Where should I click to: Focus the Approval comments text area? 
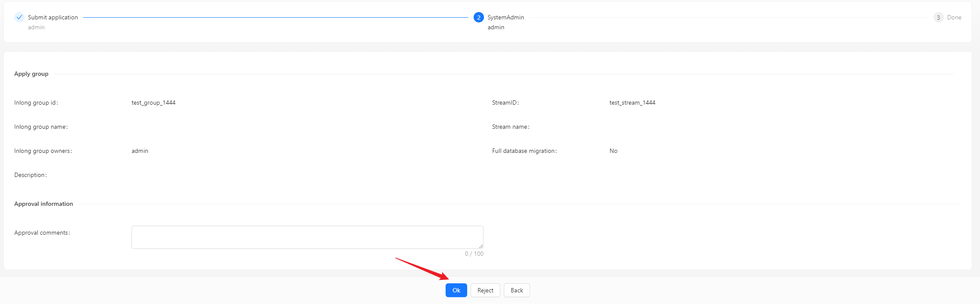[307, 237]
